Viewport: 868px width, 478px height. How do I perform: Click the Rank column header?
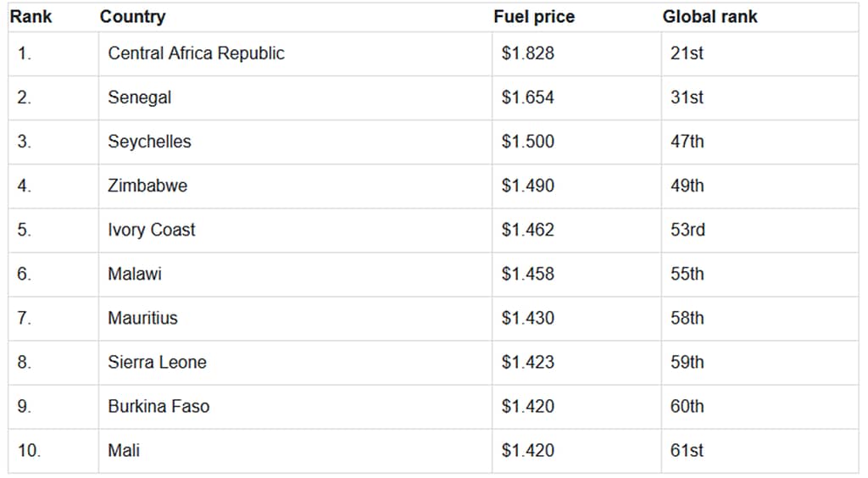31,17
